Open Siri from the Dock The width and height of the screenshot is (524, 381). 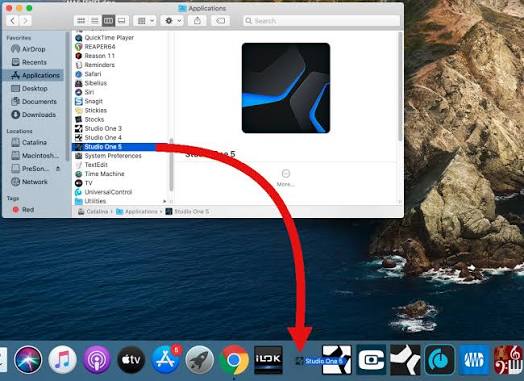28,360
